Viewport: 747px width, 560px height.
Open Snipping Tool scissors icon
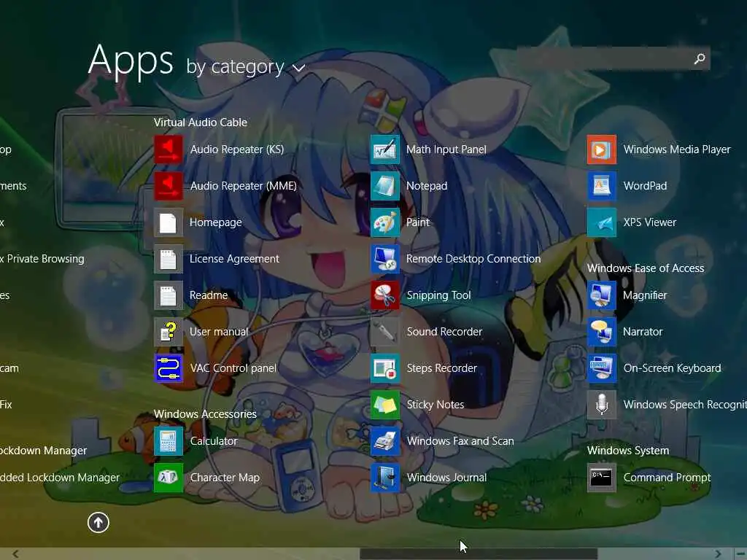coord(385,295)
